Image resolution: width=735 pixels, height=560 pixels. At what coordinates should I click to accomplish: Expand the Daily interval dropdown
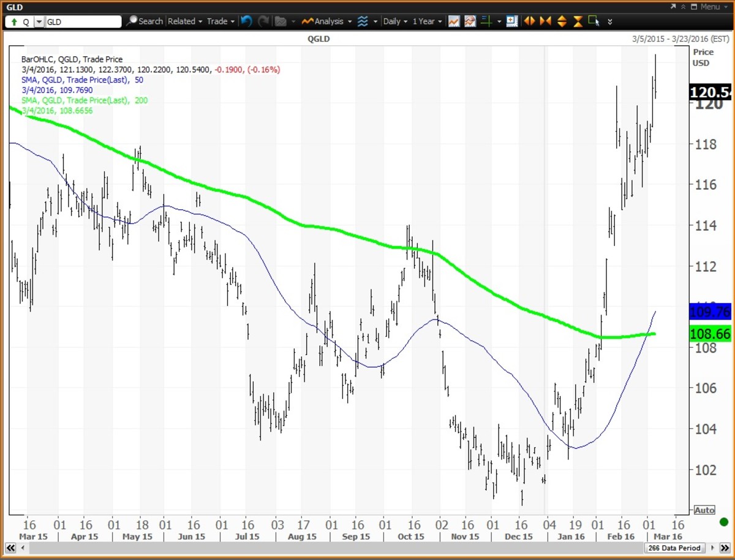(394, 21)
